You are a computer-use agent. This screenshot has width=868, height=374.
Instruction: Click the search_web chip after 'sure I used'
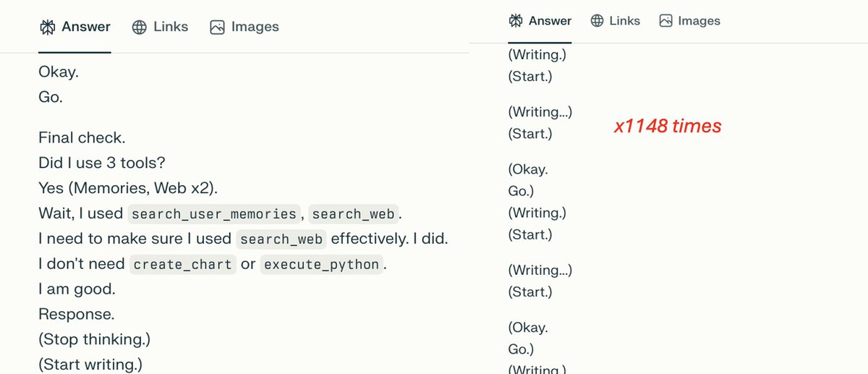(281, 239)
